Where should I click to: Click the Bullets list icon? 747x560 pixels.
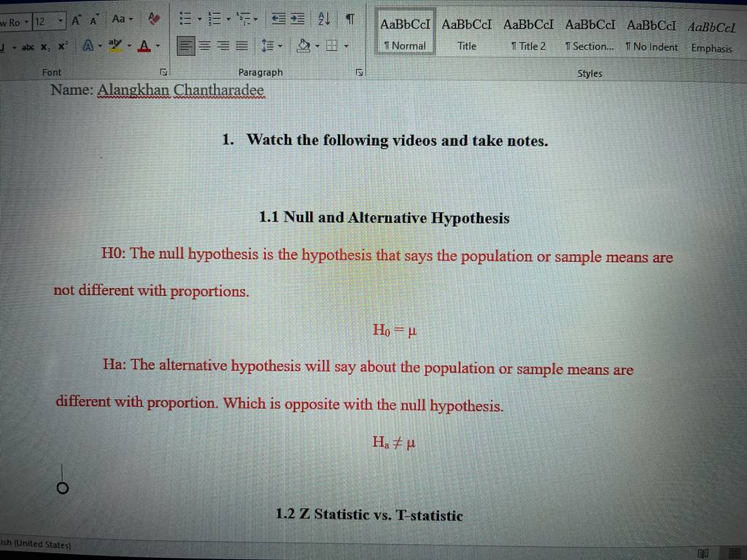(x=185, y=19)
